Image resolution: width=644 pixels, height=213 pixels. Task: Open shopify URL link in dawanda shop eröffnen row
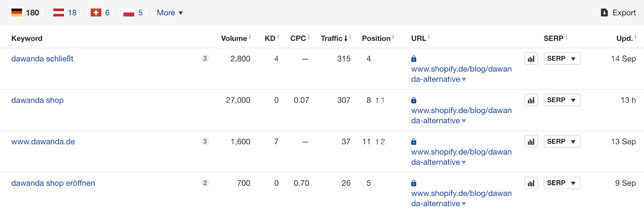[461, 199]
